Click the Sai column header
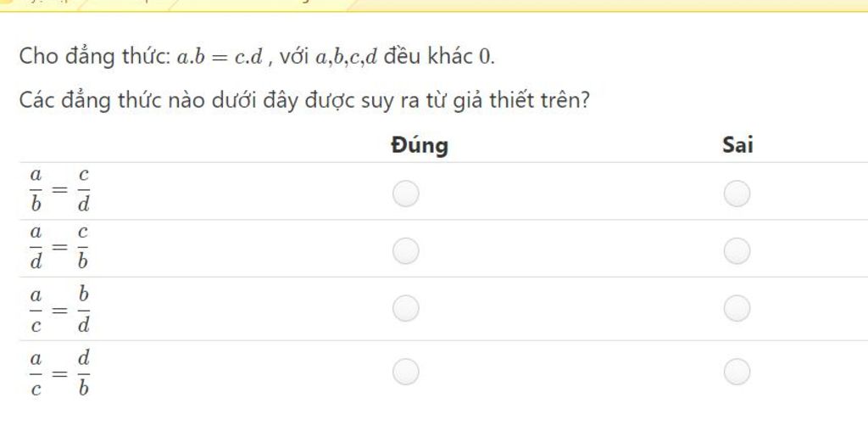 738,146
